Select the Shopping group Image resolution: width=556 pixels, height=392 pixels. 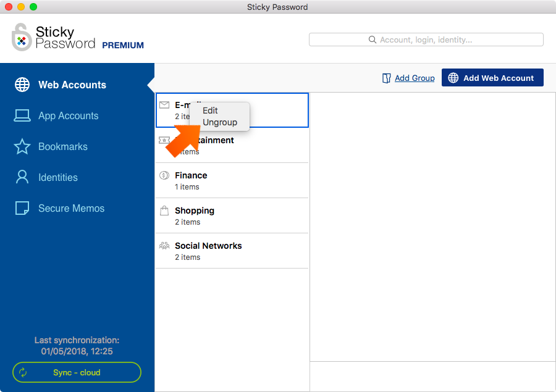[232, 215]
